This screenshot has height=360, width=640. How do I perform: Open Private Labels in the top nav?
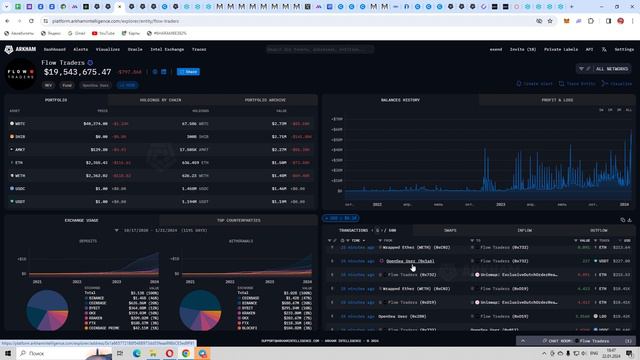pos(561,49)
